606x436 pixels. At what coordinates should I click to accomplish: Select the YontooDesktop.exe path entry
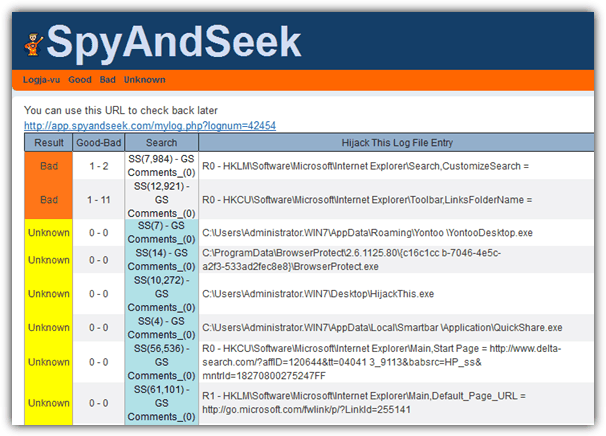pos(367,233)
